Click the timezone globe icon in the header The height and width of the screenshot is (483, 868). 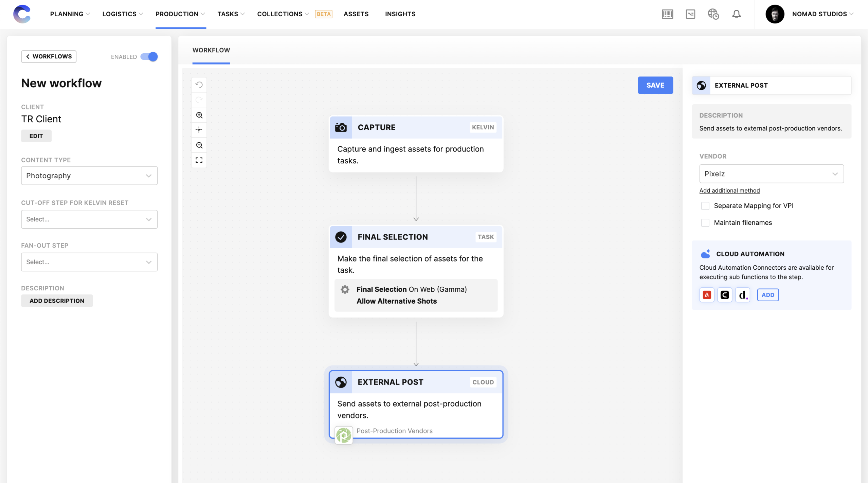pyautogui.click(x=713, y=14)
